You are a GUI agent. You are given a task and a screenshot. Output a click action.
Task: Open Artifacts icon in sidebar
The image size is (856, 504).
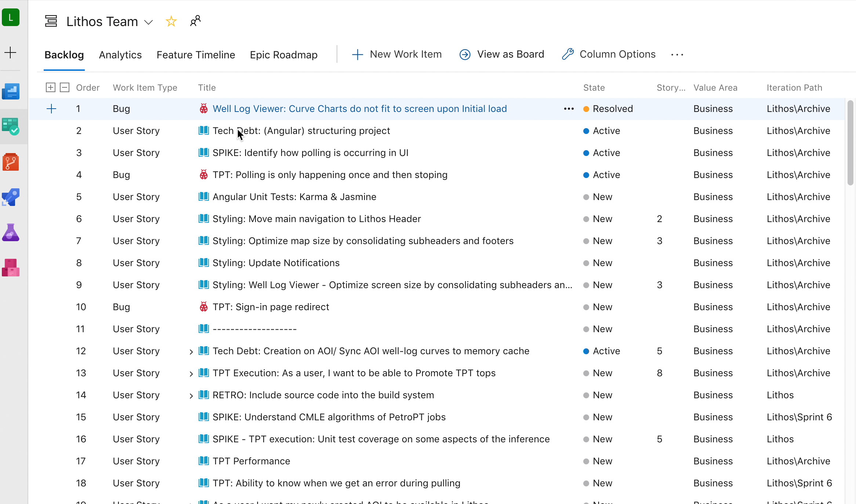[11, 268]
